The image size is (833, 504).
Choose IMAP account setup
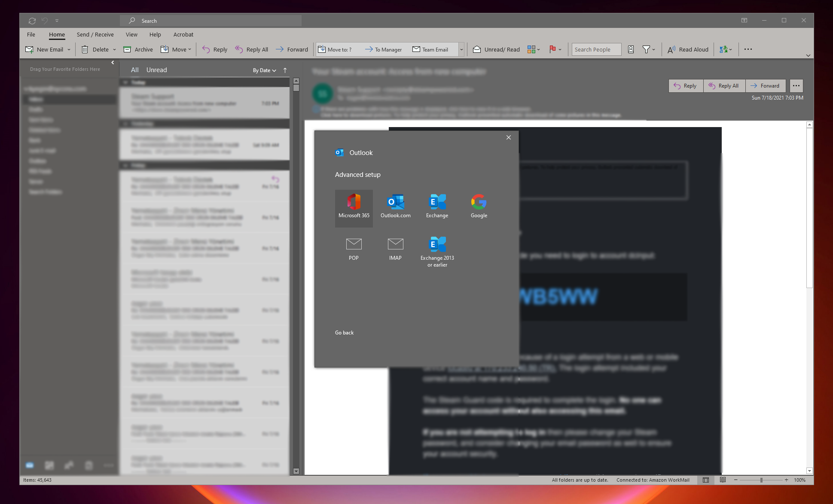tap(396, 250)
